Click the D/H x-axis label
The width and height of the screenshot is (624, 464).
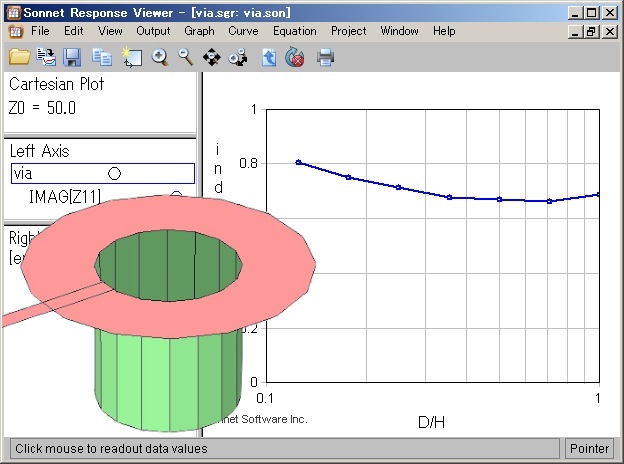pos(431,422)
